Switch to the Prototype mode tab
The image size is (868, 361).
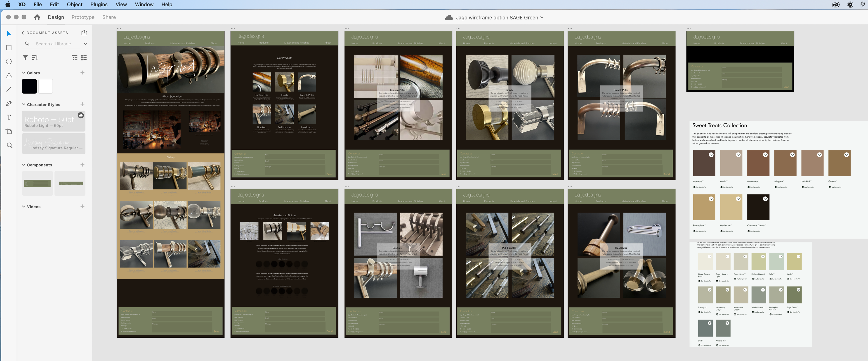[x=83, y=17]
